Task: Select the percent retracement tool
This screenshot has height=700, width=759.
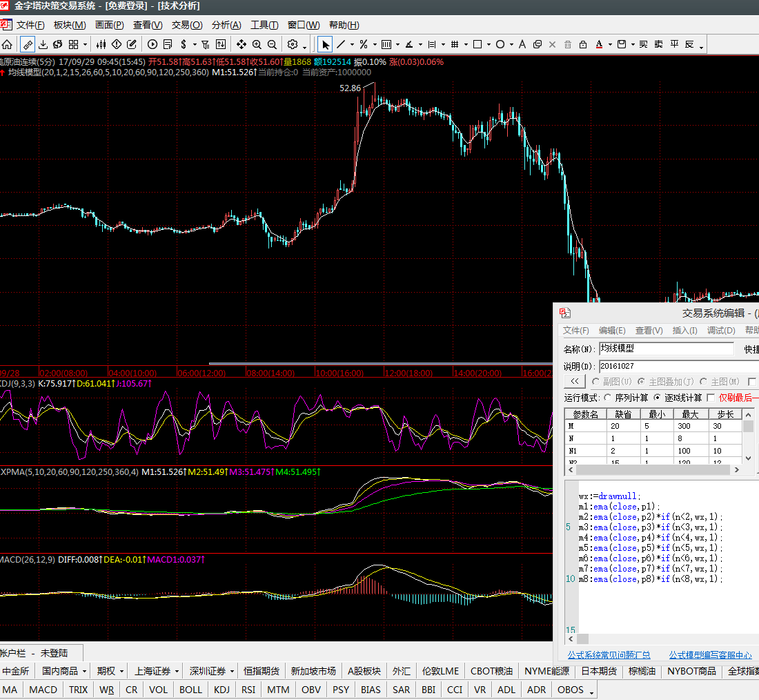Action: tap(364, 45)
